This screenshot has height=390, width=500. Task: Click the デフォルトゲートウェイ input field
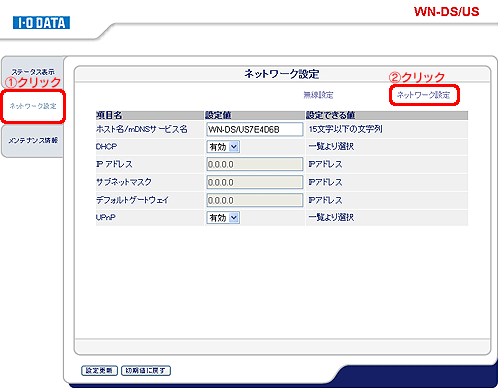coord(255,200)
